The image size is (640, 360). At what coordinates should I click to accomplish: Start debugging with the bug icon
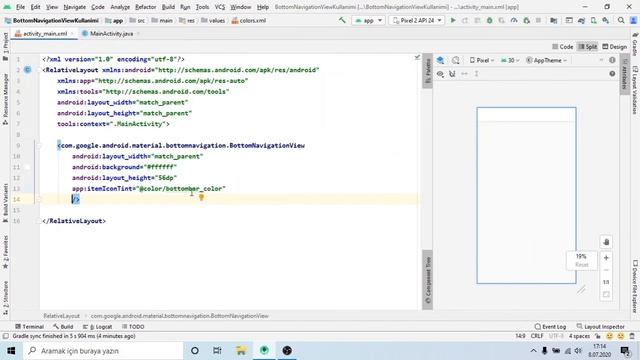(489, 20)
